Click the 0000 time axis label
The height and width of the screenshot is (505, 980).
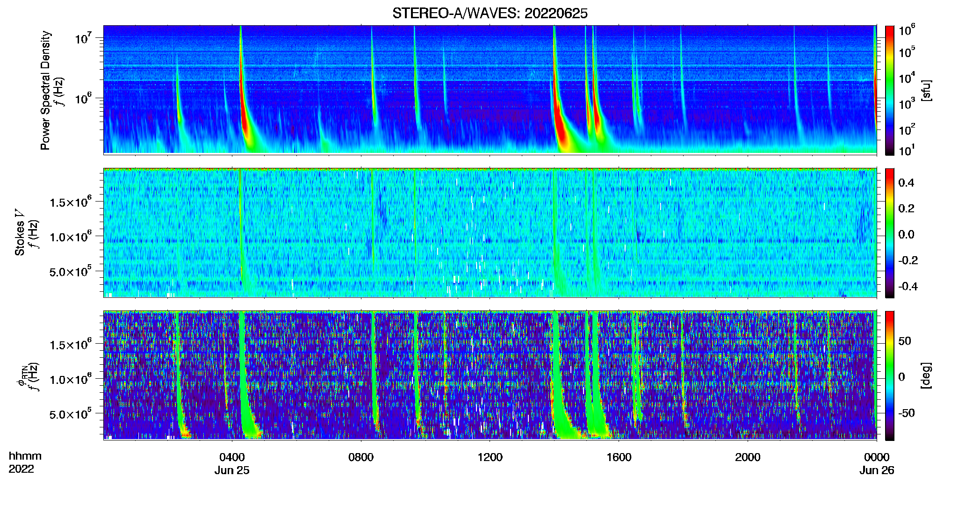point(877,457)
